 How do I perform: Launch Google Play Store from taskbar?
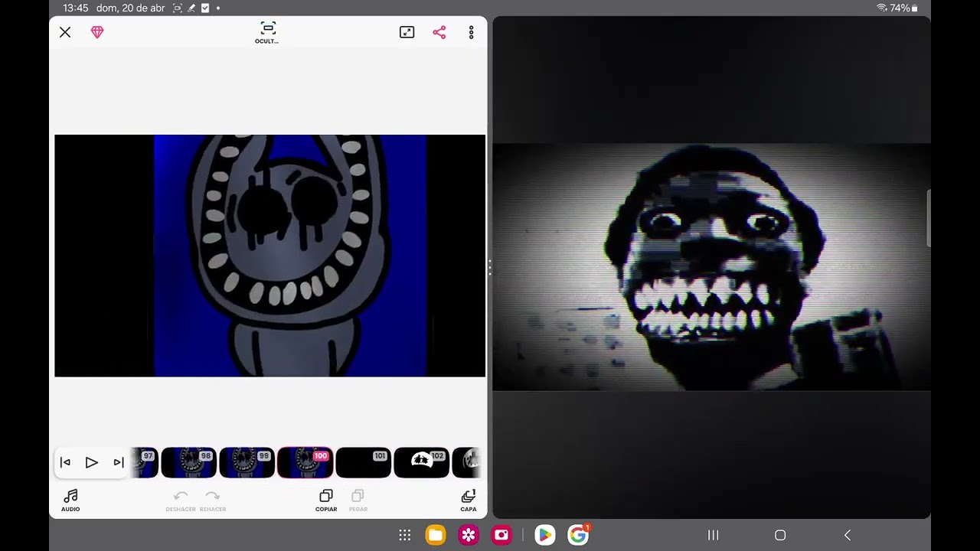[544, 535]
